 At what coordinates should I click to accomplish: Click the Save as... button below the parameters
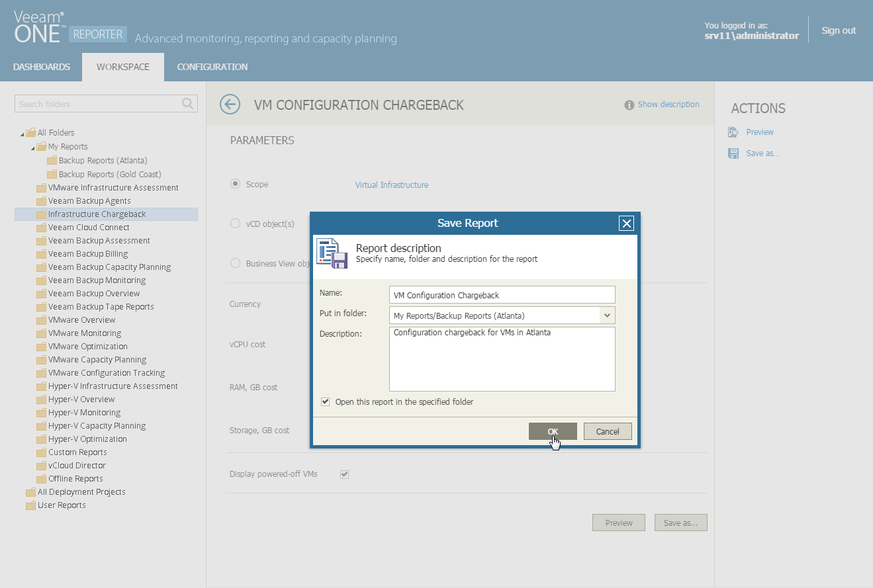(x=680, y=523)
